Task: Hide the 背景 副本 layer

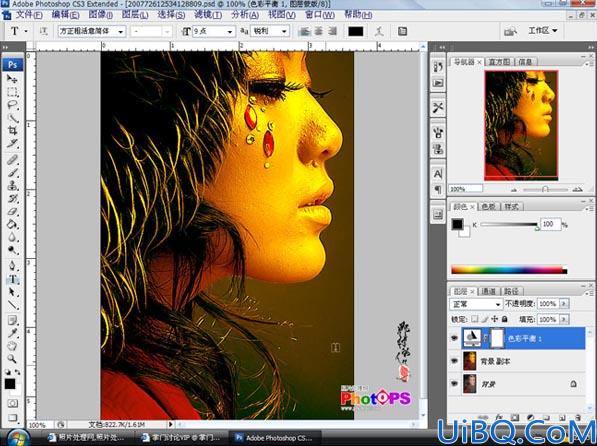Action: (x=454, y=361)
